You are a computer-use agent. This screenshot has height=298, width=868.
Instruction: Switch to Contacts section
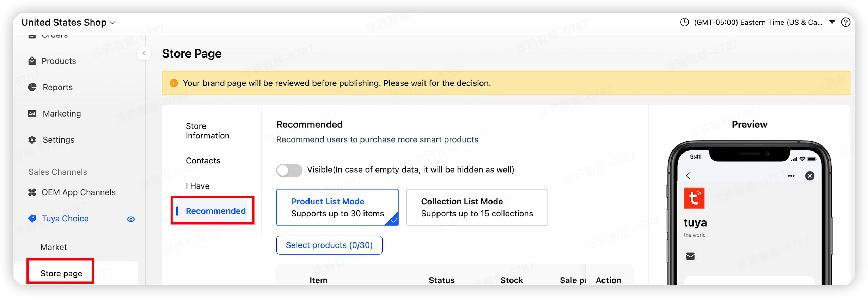point(203,161)
